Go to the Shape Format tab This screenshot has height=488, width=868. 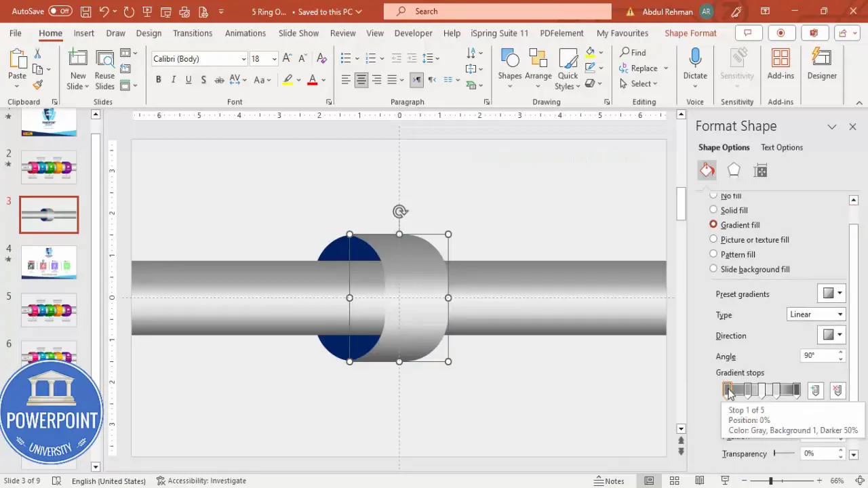click(x=690, y=33)
